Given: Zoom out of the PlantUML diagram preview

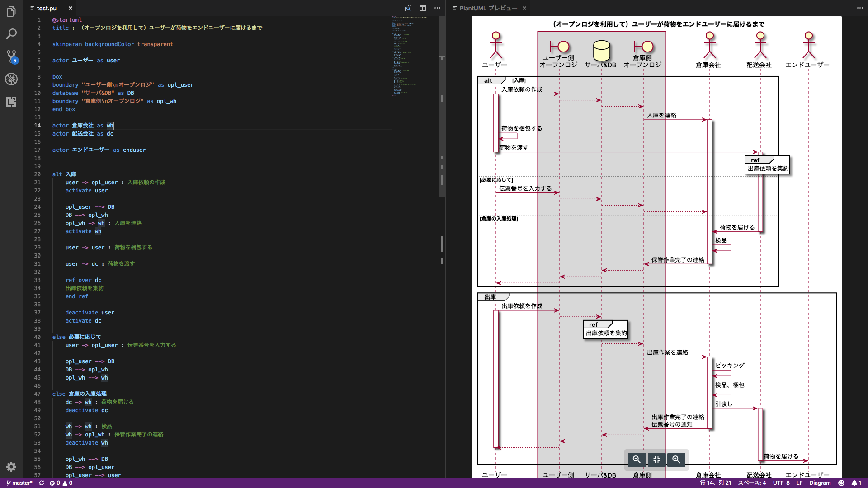Looking at the screenshot, I should (637, 460).
